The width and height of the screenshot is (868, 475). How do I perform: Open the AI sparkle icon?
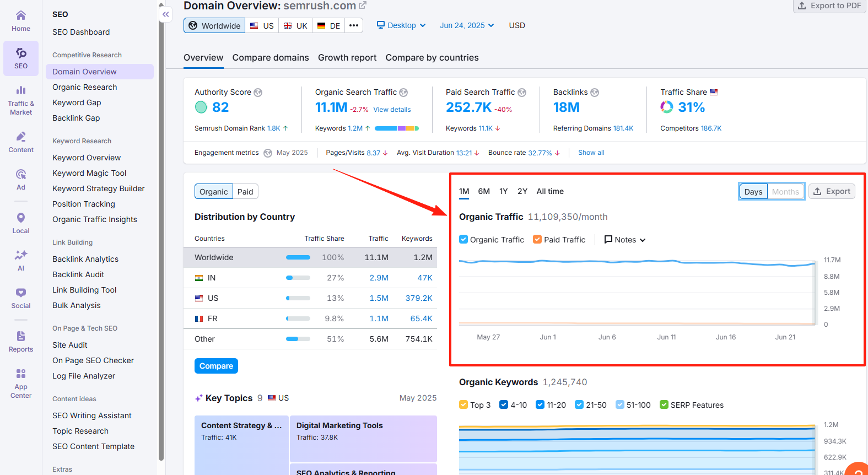(21, 255)
